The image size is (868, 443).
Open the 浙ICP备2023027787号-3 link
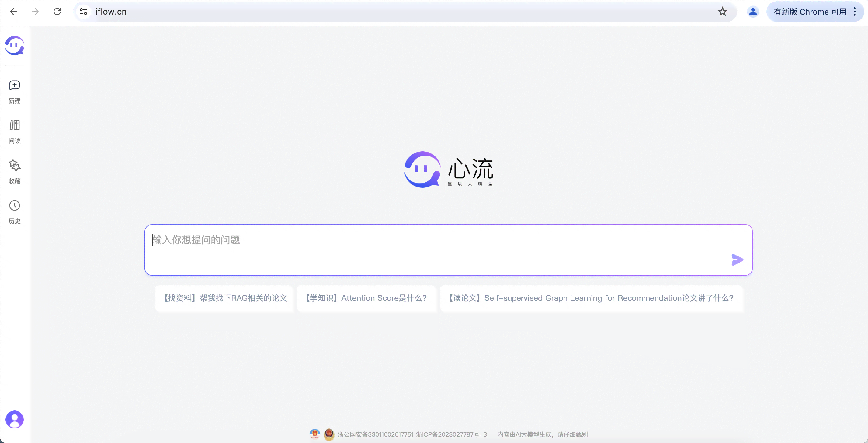(451, 434)
